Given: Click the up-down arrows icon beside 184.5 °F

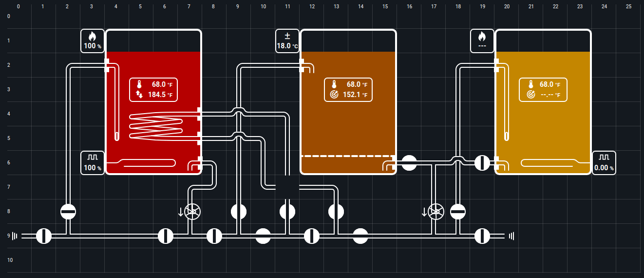Looking at the screenshot, I should [139, 95].
